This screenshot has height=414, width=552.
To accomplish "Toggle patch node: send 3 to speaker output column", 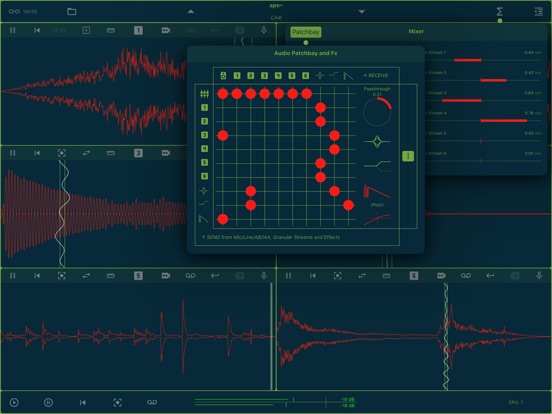I will (x=223, y=135).
